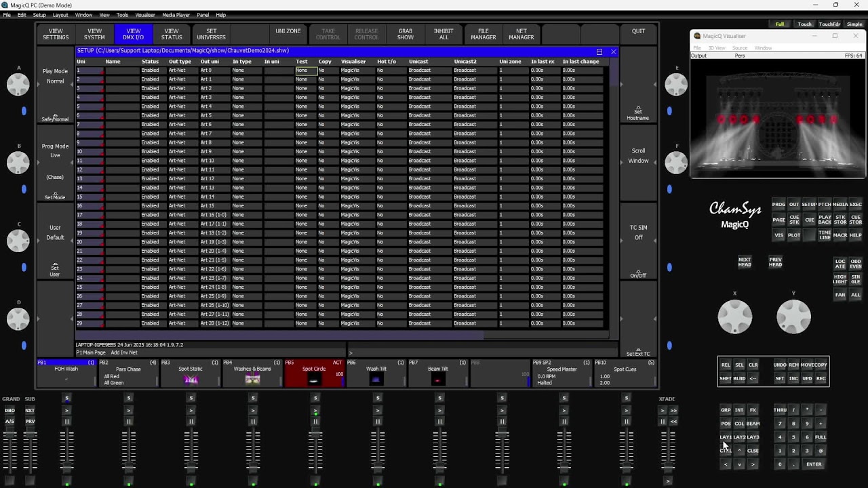Click the XFADE crossfade fader

coord(668,451)
